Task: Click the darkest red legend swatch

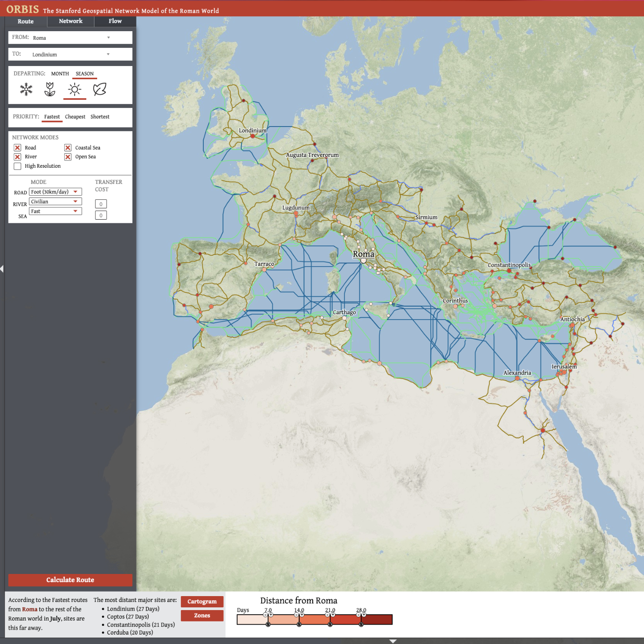Action: [376, 620]
